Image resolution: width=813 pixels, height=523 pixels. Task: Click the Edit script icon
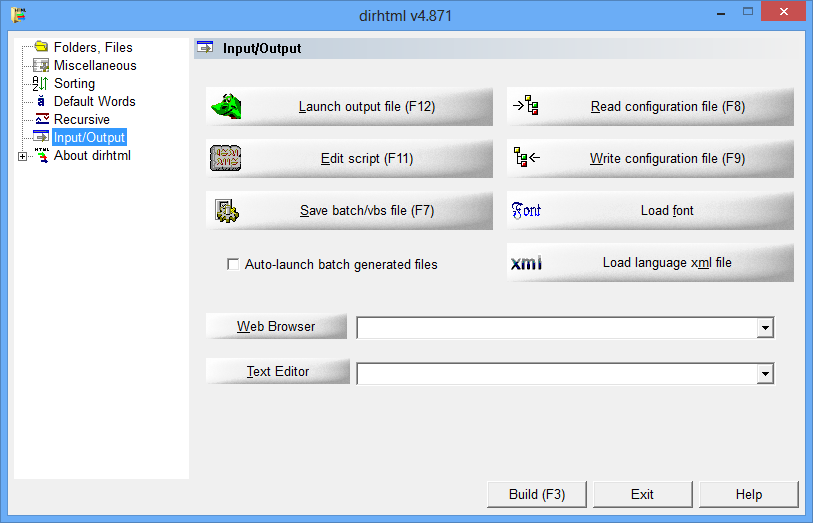tap(226, 158)
